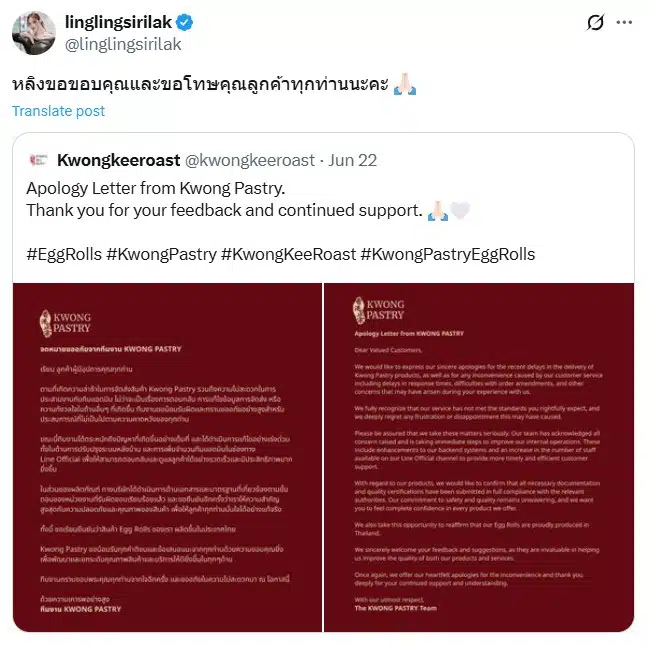Image resolution: width=647 pixels, height=646 pixels.
Task: Open the #EggRolls hashtag
Action: [64, 254]
